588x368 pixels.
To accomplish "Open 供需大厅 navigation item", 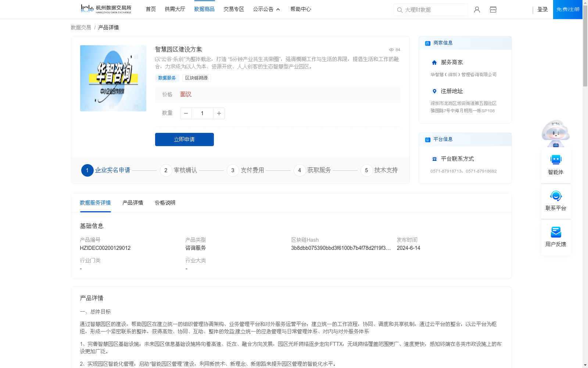I will point(175,9).
